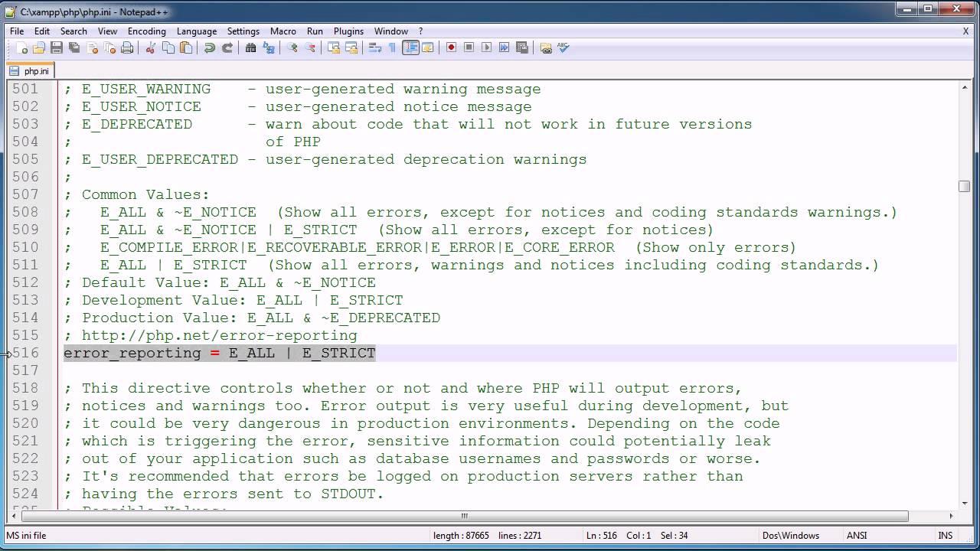Open the Edit menu
This screenshot has height=551, width=980.
point(42,31)
